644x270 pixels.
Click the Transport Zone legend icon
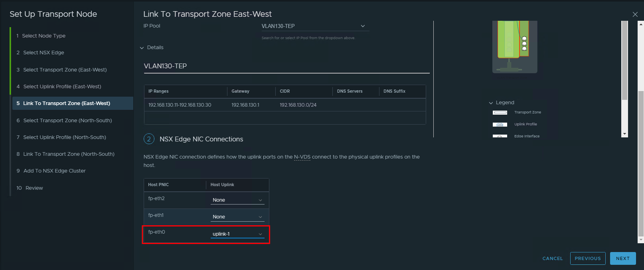[500, 113]
